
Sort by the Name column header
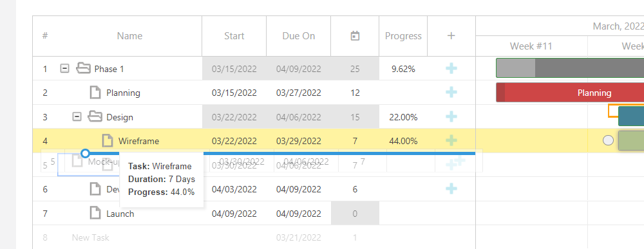[x=129, y=35]
